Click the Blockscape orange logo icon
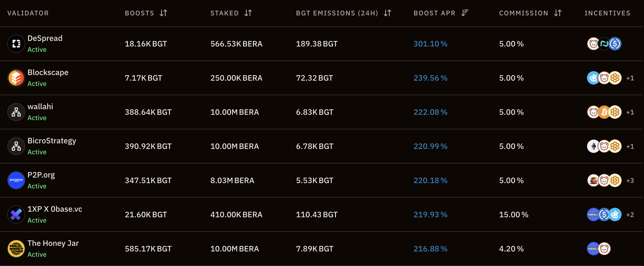This screenshot has width=644, height=266. (x=16, y=78)
